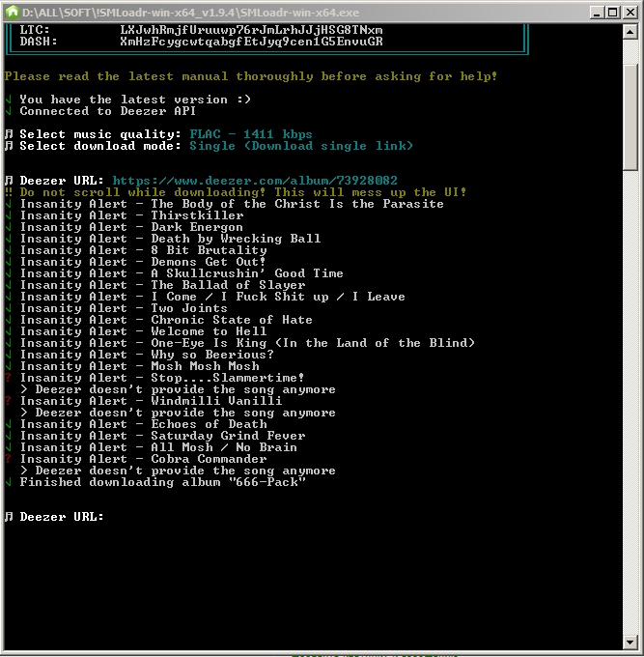Viewport: 644px width, 657px height.
Task: Click the vertical scrollbar thumb
Action: [x=630, y=117]
